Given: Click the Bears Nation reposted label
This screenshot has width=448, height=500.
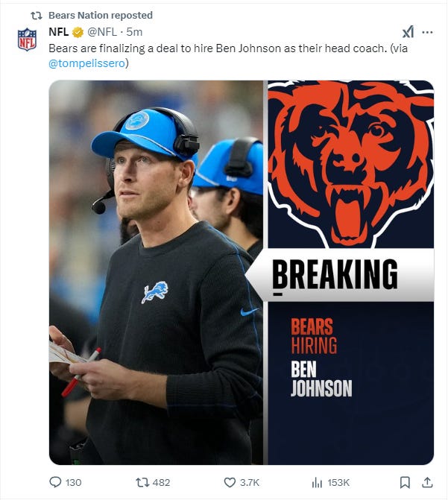Looking at the screenshot, I should pyautogui.click(x=101, y=16).
